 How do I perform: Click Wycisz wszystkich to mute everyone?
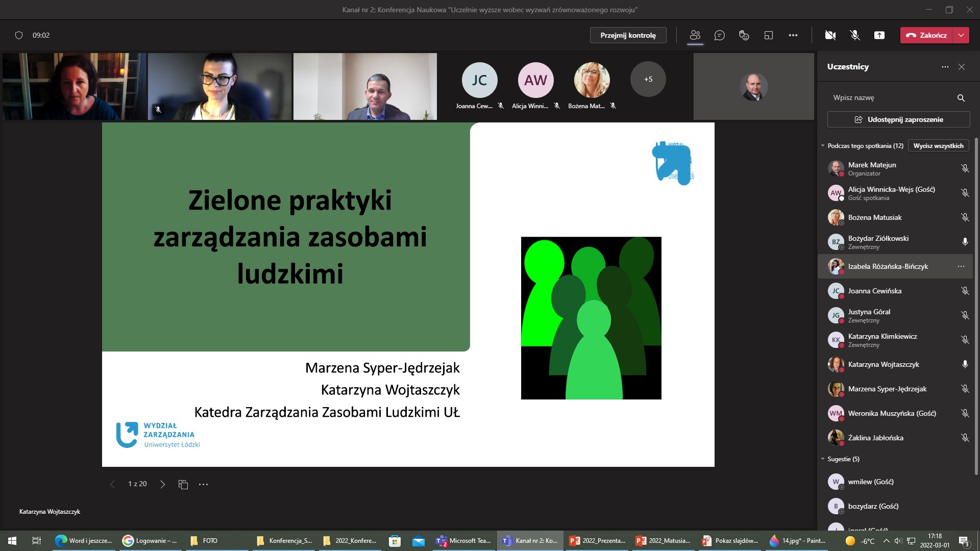click(938, 145)
